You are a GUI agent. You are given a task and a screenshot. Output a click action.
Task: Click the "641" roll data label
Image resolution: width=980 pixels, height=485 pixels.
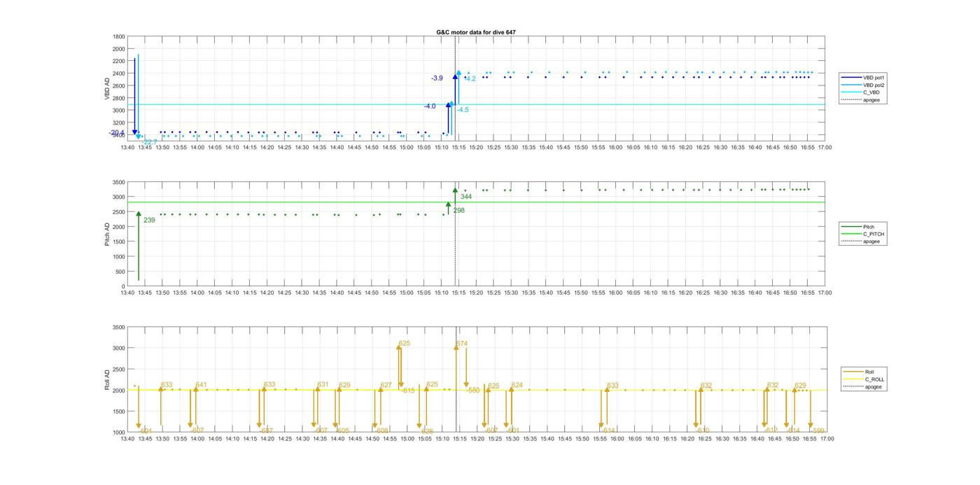(x=202, y=385)
